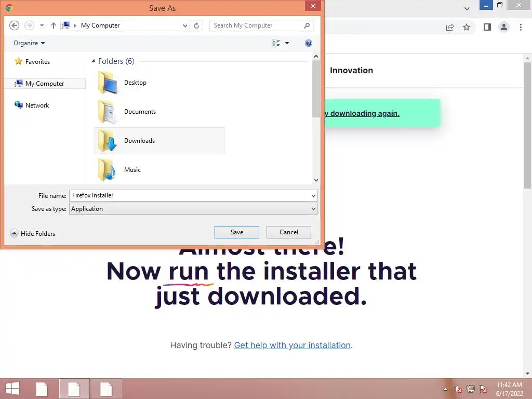
Task: Click the first taskbar document icon
Action: (42, 389)
